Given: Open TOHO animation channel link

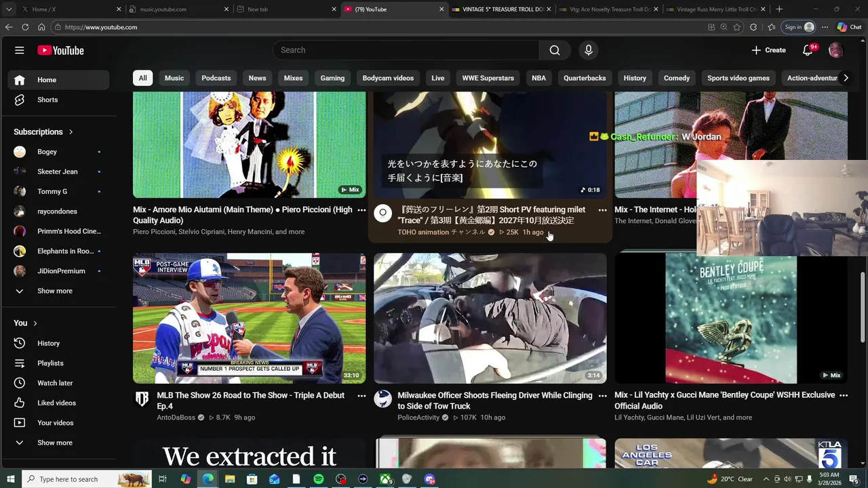Looking at the screenshot, I should (441, 232).
